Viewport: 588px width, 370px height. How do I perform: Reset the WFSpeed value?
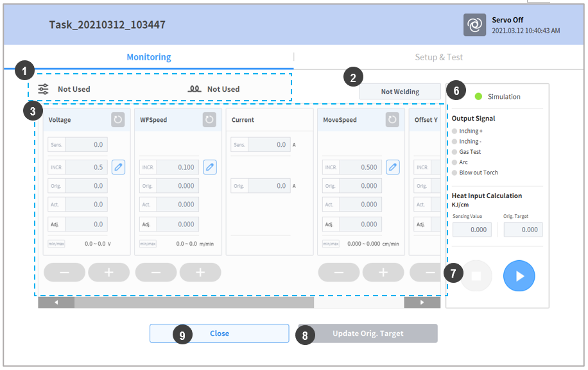209,120
